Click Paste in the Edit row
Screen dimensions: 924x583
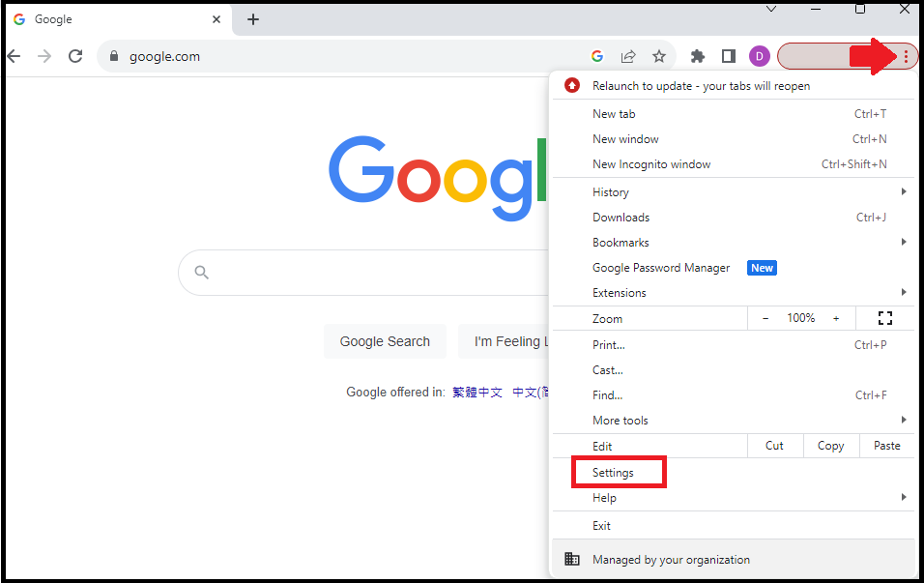coord(887,446)
